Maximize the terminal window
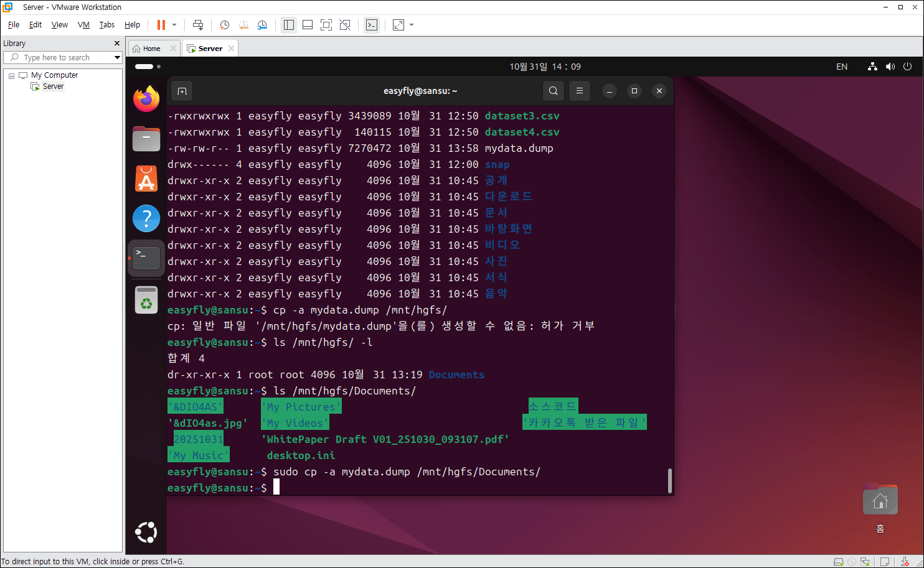This screenshot has height=568, width=924. (634, 91)
